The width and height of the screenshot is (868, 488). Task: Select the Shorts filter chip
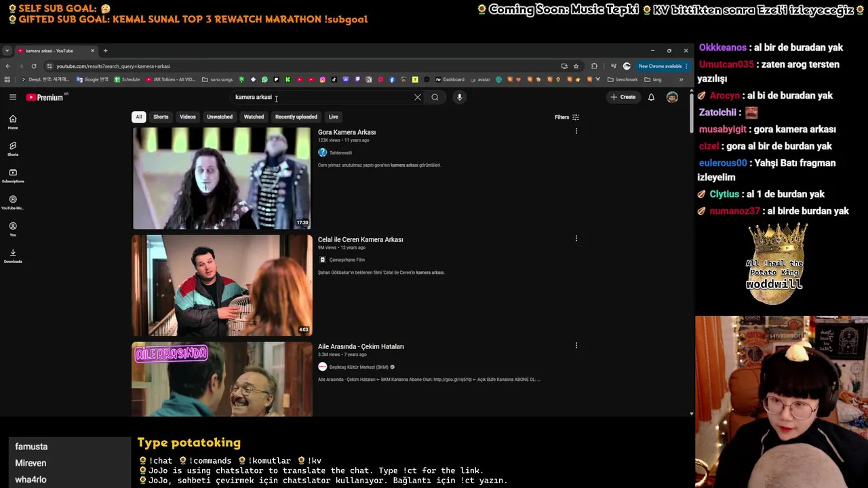point(161,117)
